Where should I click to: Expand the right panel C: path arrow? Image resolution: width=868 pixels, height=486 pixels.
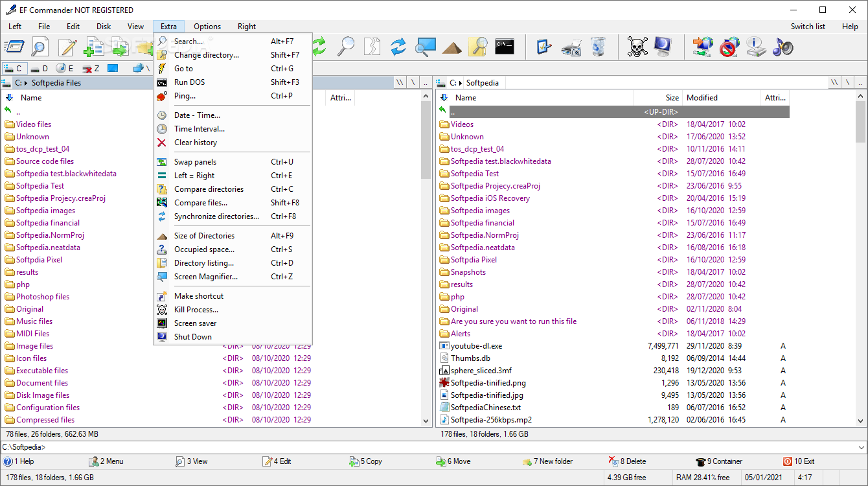[x=461, y=83]
